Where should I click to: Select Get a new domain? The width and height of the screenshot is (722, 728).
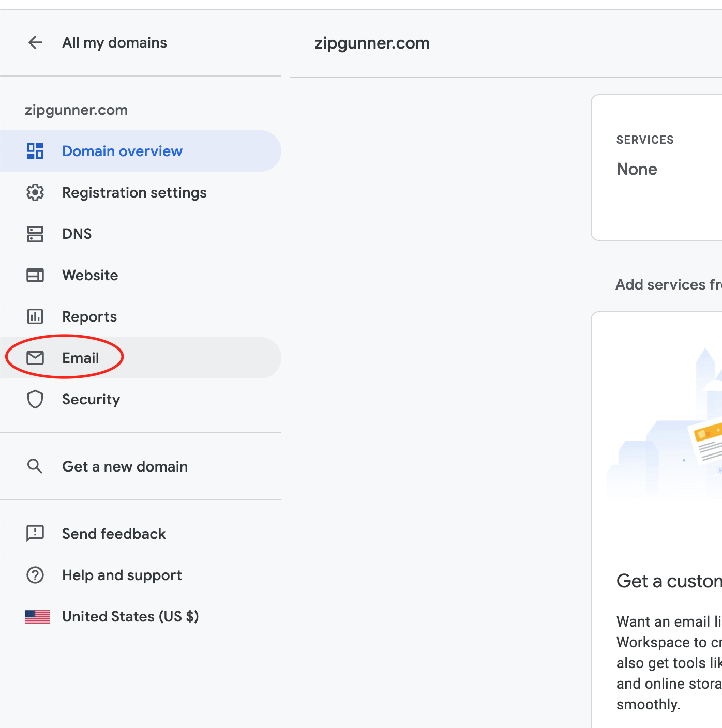click(x=125, y=466)
